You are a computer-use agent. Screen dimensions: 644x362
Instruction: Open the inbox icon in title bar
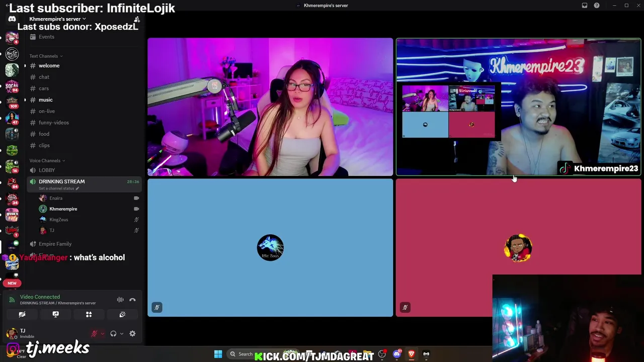coord(585,6)
